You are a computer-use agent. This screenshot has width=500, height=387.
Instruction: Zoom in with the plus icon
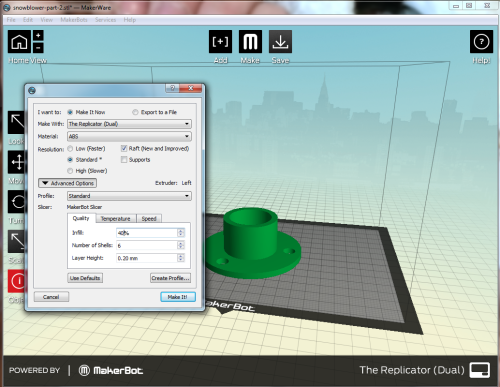[x=38, y=35]
